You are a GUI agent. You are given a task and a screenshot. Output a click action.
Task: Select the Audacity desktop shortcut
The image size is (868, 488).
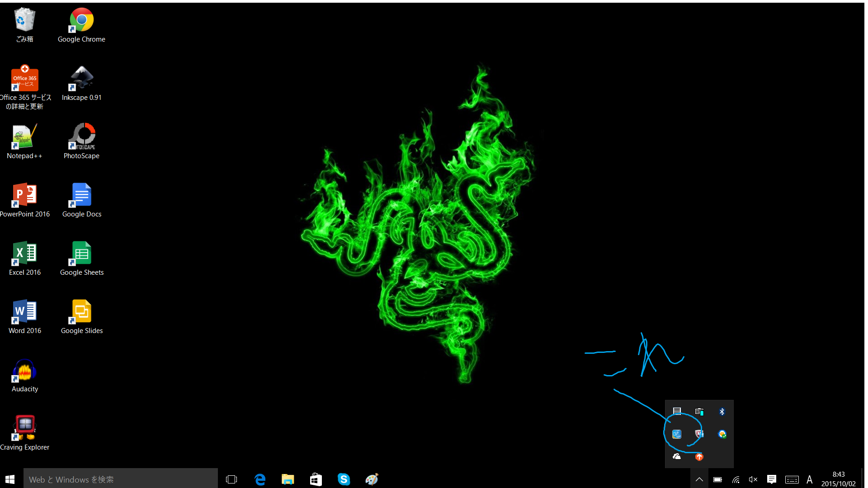[x=24, y=375]
